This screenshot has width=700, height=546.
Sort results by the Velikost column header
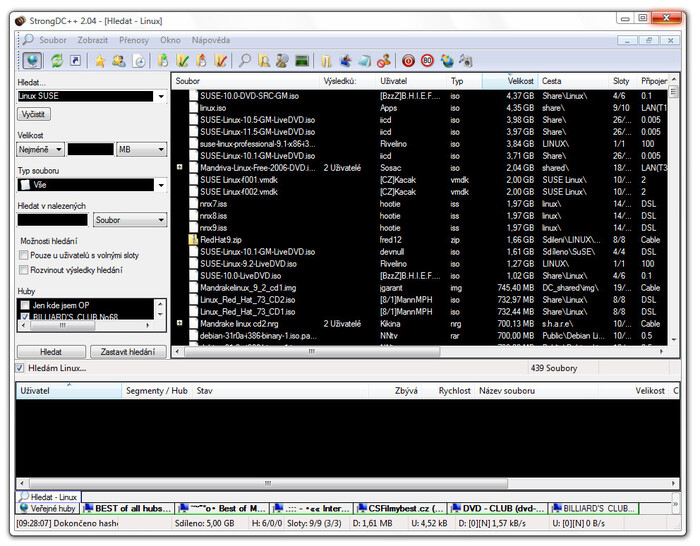520,80
